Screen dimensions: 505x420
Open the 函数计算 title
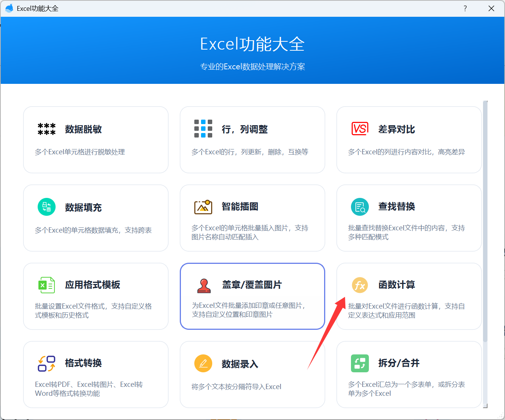(x=397, y=285)
